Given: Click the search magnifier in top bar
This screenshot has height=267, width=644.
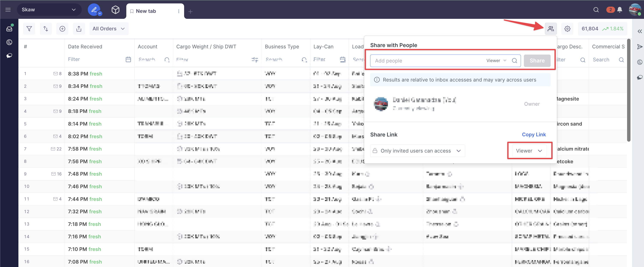Looking at the screenshot, I should tap(596, 10).
